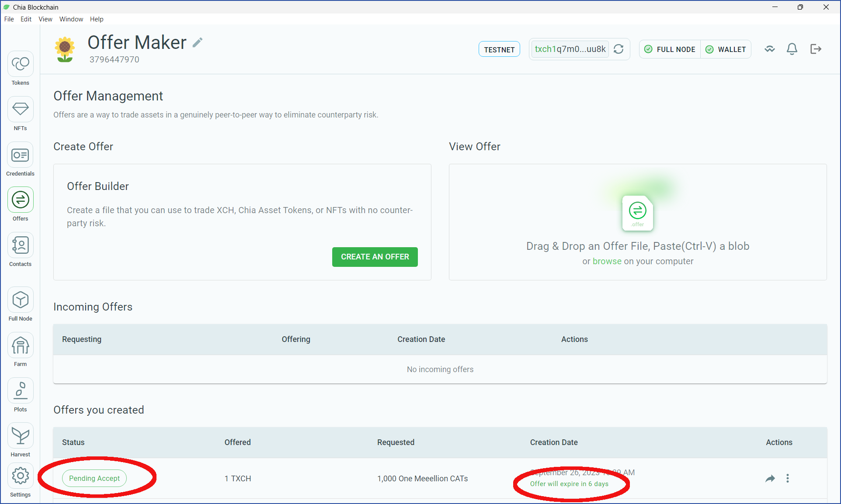This screenshot has height=504, width=841.
Task: Click the Status column header
Action: pos(73,442)
